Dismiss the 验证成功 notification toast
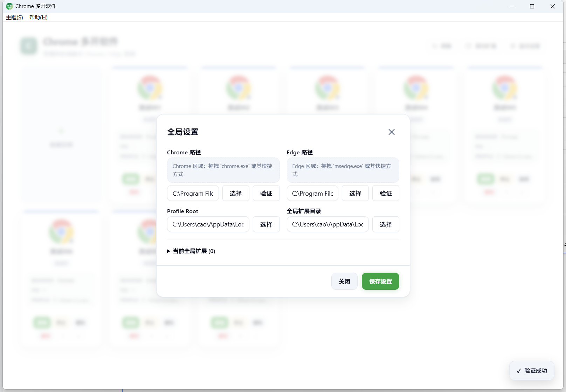The image size is (566, 392). [x=531, y=370]
